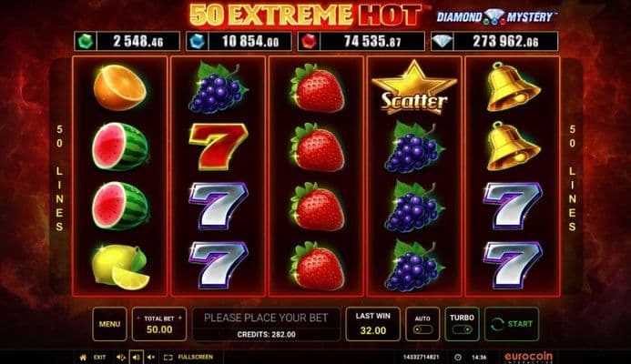Select the full volume sound icon
This screenshot has width=631, height=364.
pos(121,357)
